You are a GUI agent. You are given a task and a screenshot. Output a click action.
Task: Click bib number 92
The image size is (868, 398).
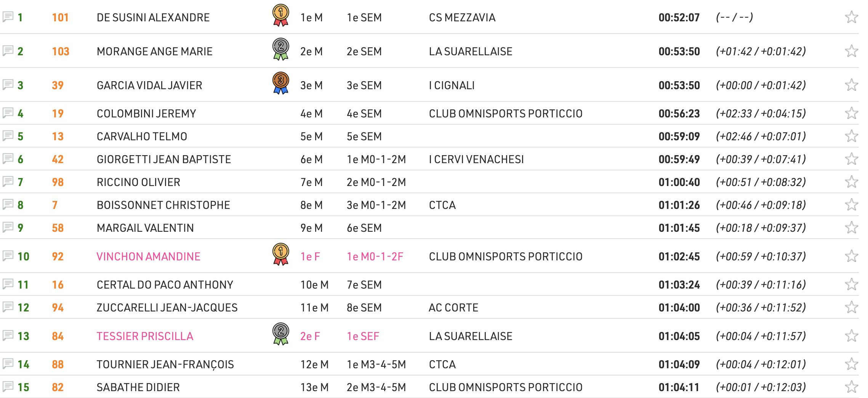[58, 257]
